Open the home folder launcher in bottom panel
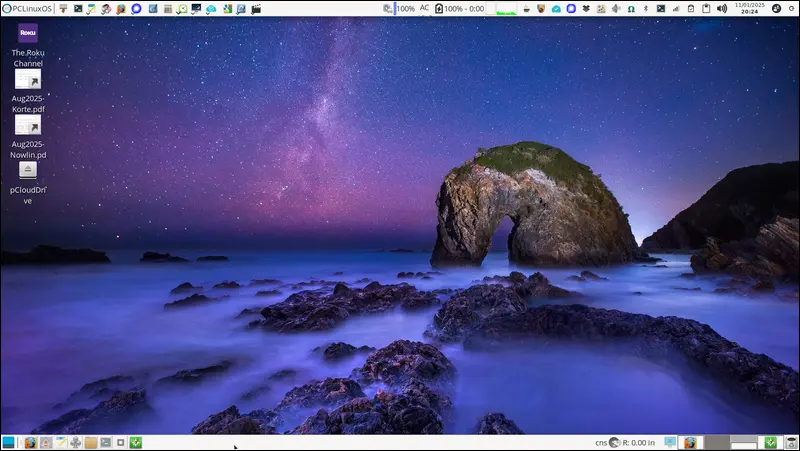The width and height of the screenshot is (800, 451). point(46,442)
